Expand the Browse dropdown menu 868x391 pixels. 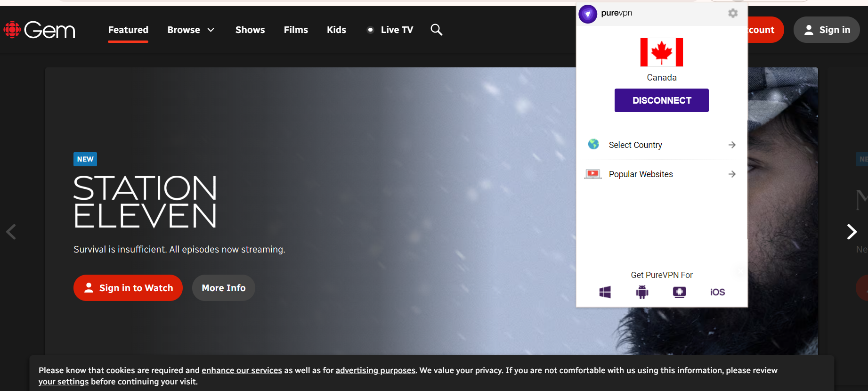point(191,30)
